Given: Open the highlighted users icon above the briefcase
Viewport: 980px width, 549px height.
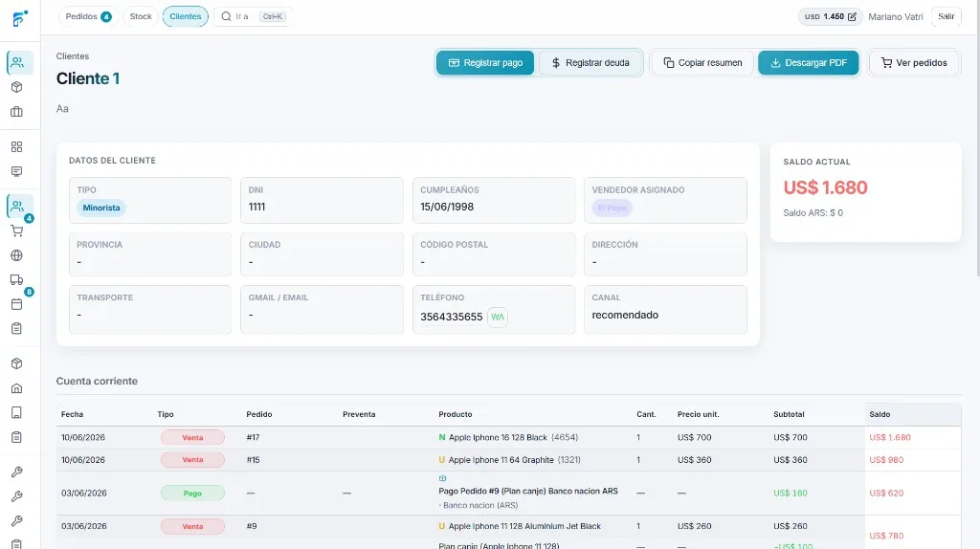Looking at the screenshot, I should (19, 62).
